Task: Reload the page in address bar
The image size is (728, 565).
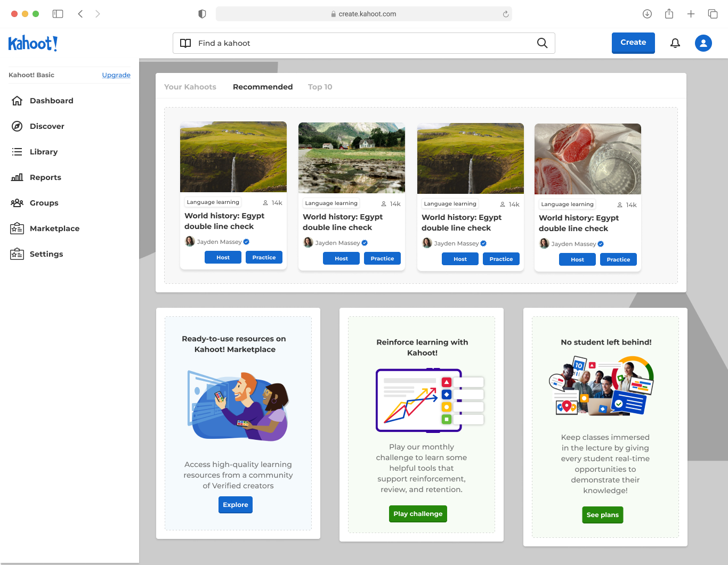Action: (x=506, y=14)
